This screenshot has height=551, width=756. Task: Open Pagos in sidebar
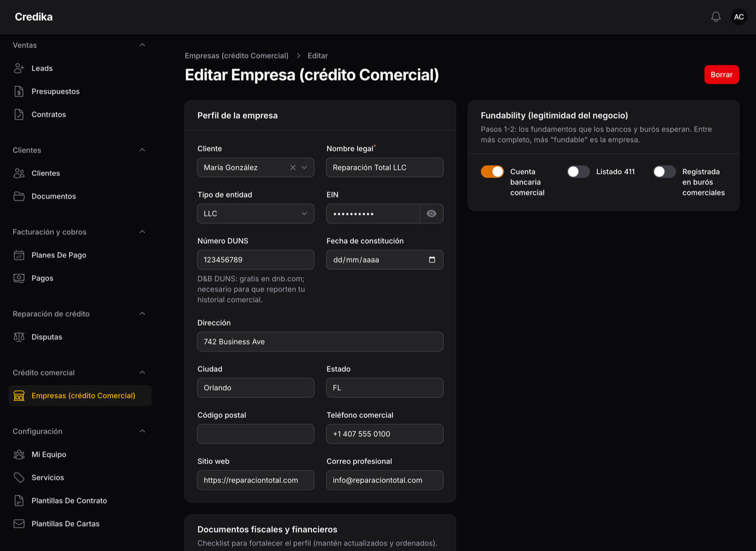pos(80,278)
